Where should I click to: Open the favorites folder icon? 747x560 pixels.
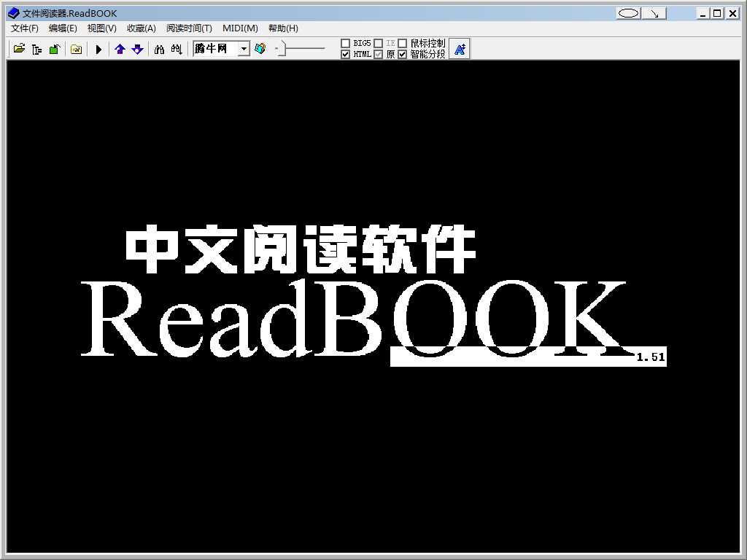coord(76,49)
